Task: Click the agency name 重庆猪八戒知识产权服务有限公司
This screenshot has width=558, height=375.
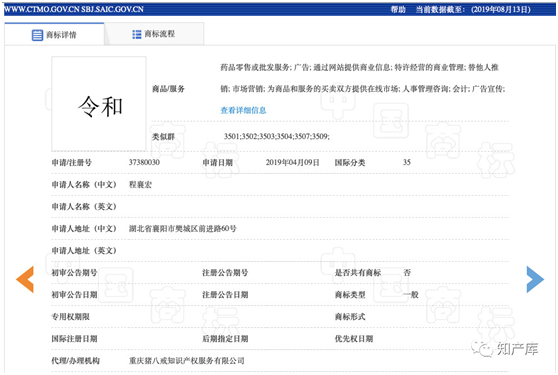Action: [x=187, y=361]
